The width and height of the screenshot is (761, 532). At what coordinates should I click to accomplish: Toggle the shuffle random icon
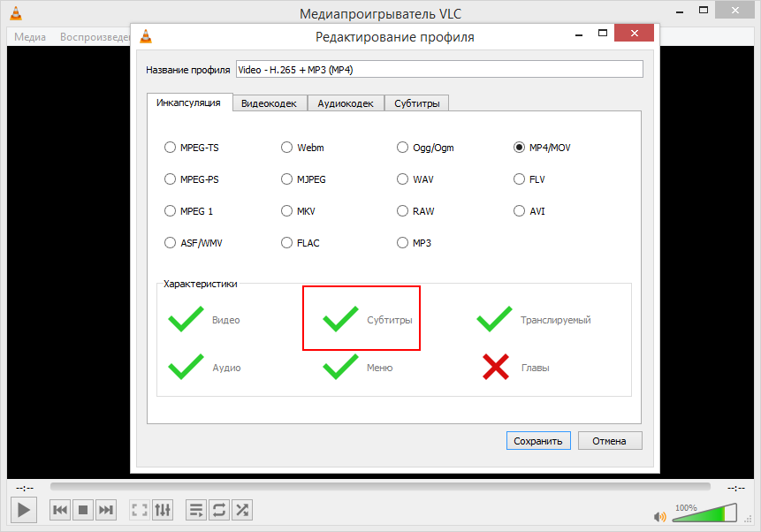point(242,510)
